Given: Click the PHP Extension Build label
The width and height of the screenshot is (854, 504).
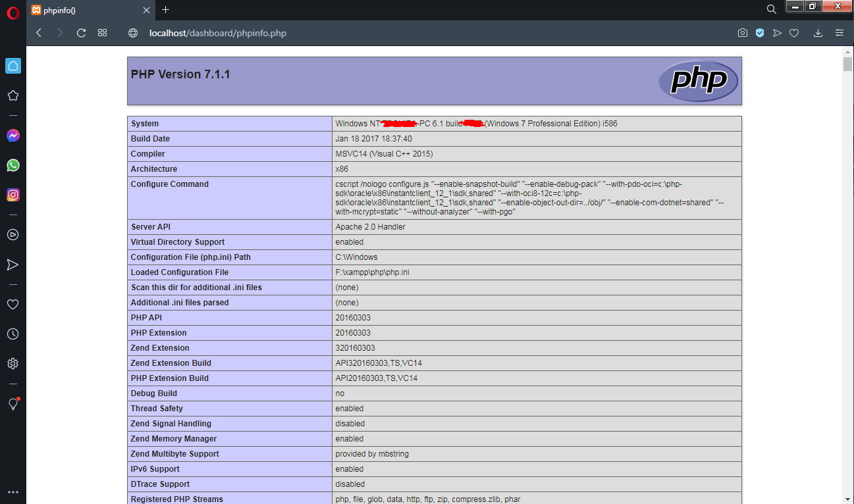Looking at the screenshot, I should (x=170, y=378).
